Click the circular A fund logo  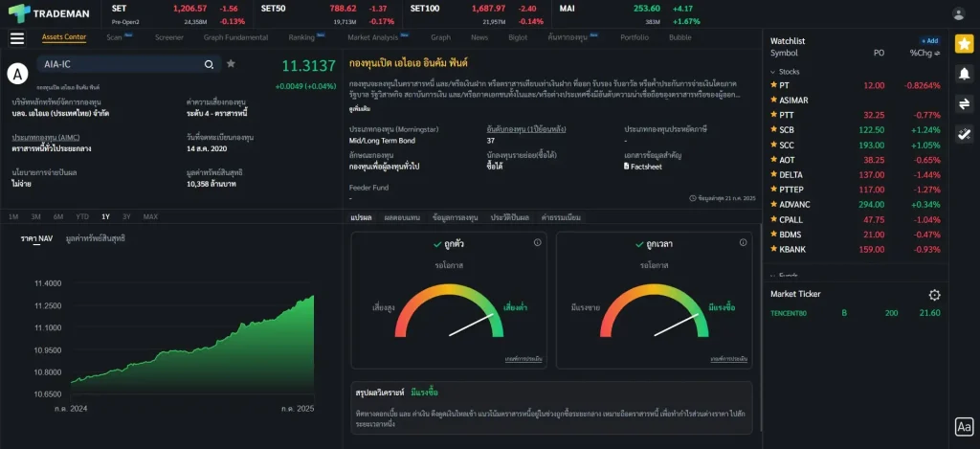click(x=17, y=74)
